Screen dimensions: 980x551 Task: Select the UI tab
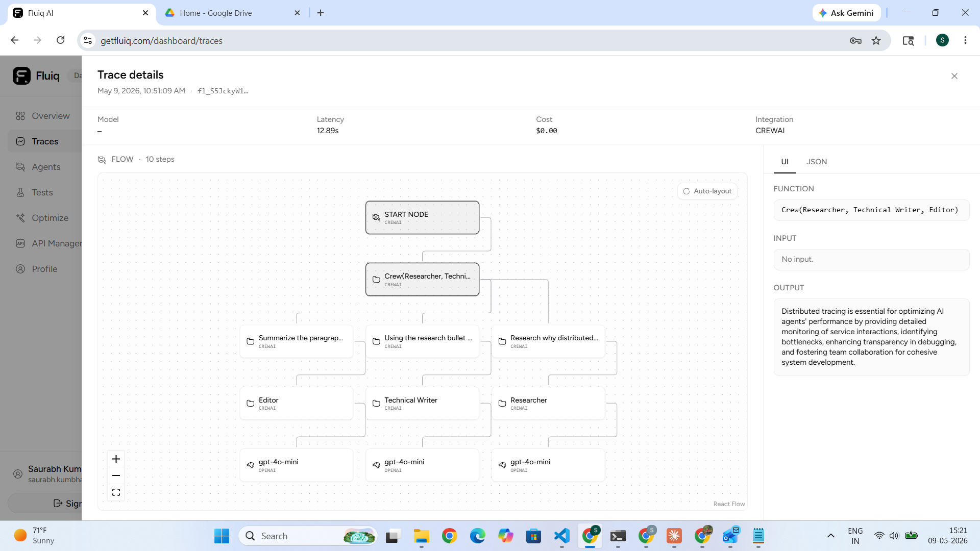pos(785,162)
